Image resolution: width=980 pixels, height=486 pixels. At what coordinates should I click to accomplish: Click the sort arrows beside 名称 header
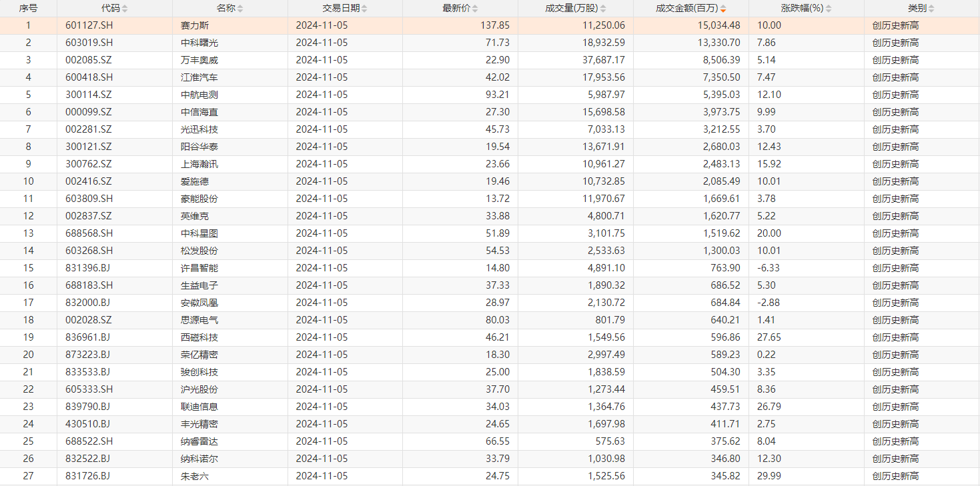pos(240,9)
